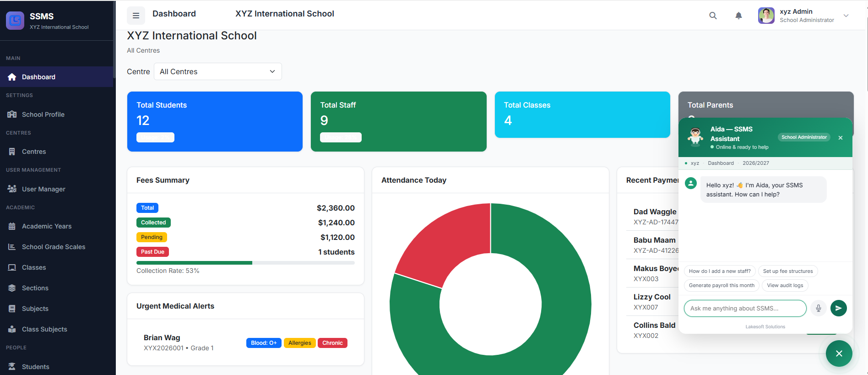This screenshot has width=868, height=375.
Task: Open User Manager menu item
Action: 57,189
